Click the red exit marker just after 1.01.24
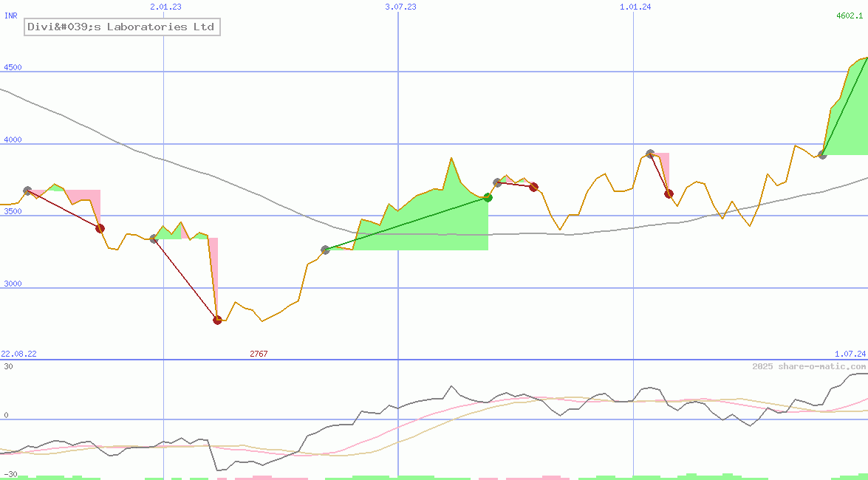This screenshot has height=480, width=868. coord(669,193)
